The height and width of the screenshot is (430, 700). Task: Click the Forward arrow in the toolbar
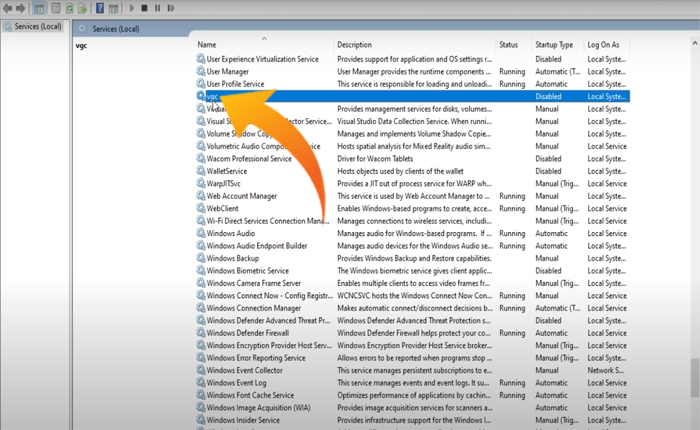(21, 8)
